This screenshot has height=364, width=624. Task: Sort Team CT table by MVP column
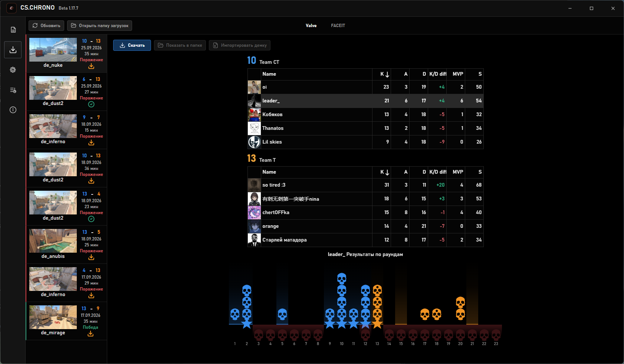click(x=456, y=74)
